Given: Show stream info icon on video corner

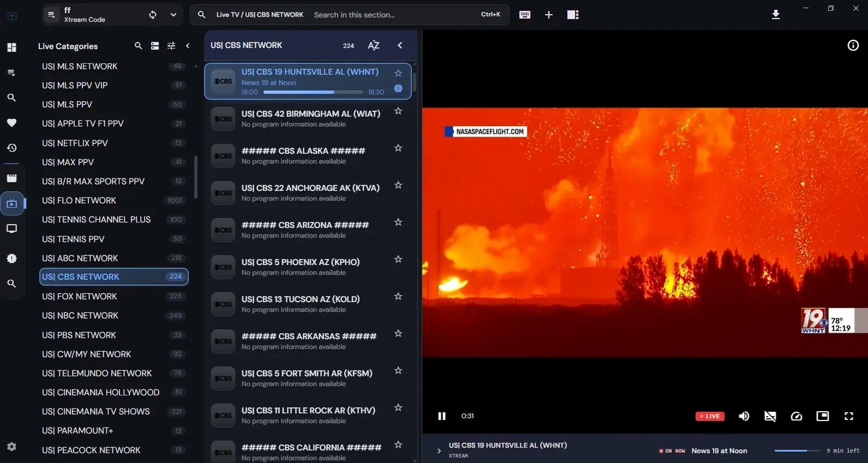Looking at the screenshot, I should click(853, 46).
